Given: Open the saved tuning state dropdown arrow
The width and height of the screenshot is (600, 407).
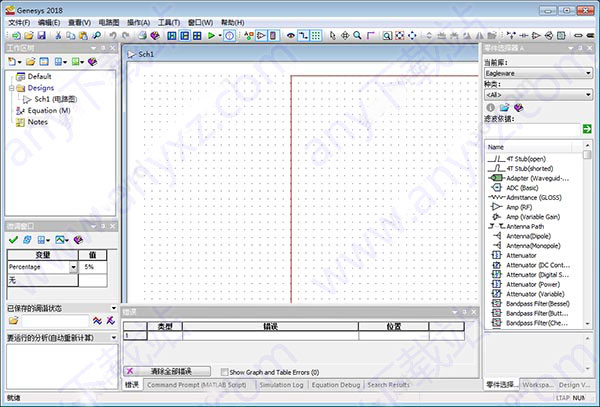Looking at the screenshot, I should [114, 308].
